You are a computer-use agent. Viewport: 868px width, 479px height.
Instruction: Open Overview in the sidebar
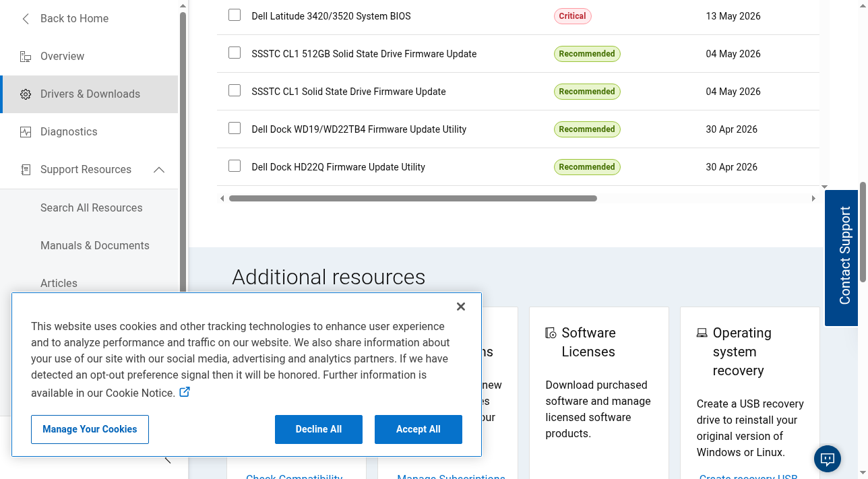pos(89,57)
